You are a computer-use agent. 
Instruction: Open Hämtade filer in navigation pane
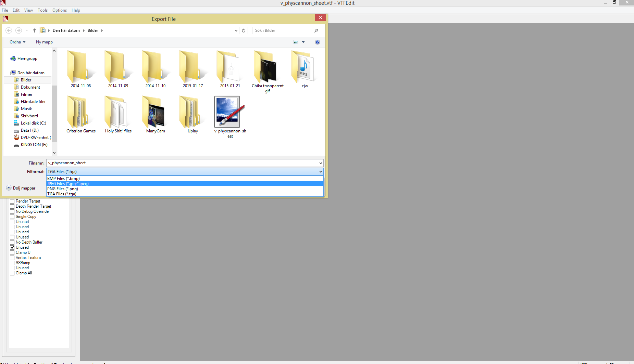30,102
